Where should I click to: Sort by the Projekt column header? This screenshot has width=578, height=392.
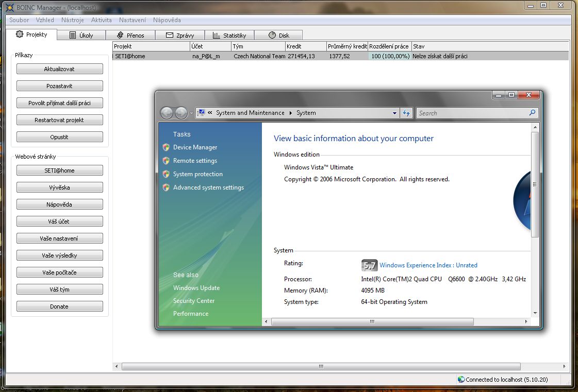151,46
